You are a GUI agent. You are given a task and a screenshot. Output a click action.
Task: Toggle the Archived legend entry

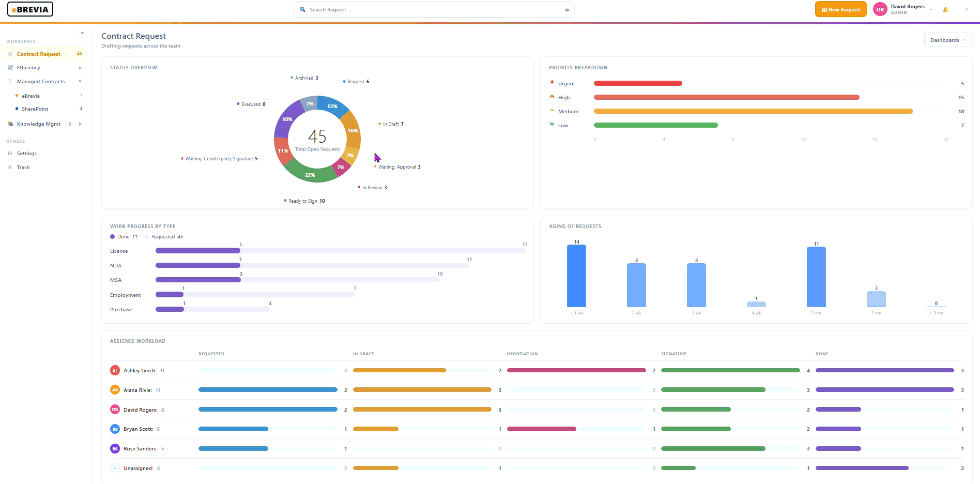point(304,78)
